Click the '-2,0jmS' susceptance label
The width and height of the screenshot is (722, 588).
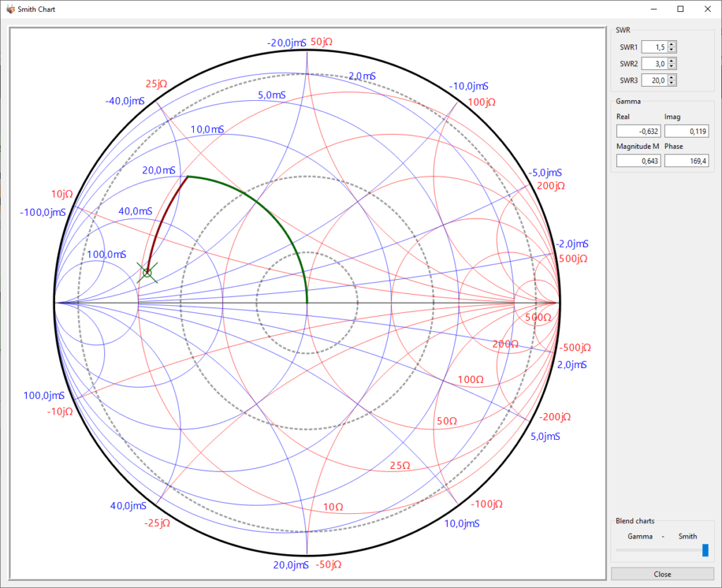[x=572, y=244]
